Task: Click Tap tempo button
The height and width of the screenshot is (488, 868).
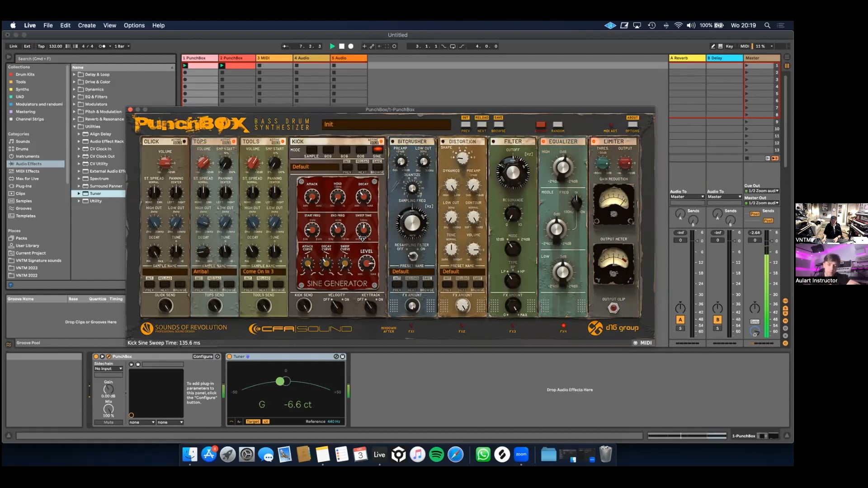Action: pyautogui.click(x=41, y=46)
